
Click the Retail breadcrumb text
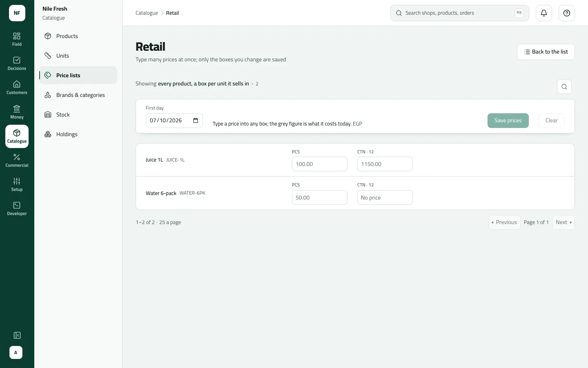[172, 13]
